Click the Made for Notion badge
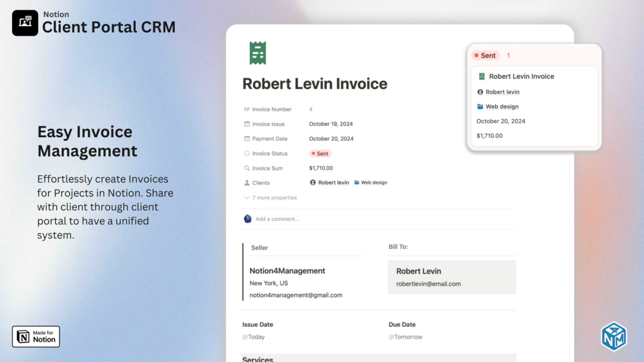Screen dimensions: 644x362 point(36,336)
